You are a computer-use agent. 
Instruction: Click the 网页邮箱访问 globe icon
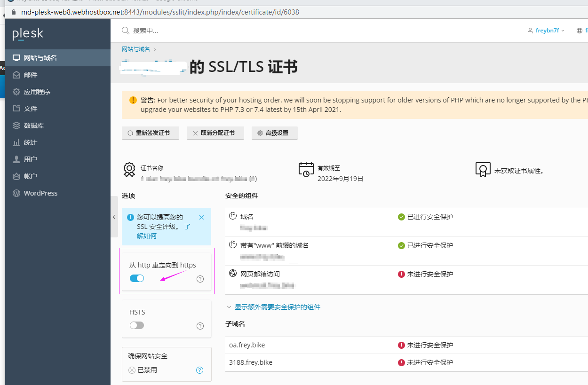click(232, 274)
